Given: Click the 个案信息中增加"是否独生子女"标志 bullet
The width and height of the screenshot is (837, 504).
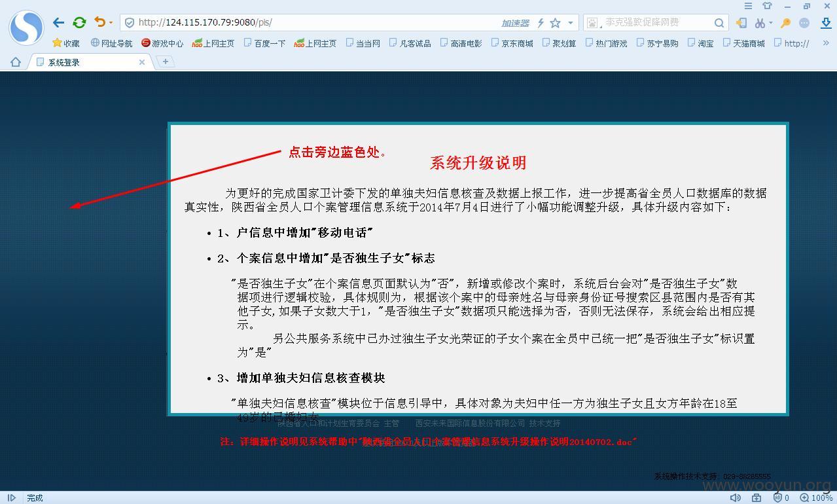Looking at the screenshot, I should click(x=326, y=258).
